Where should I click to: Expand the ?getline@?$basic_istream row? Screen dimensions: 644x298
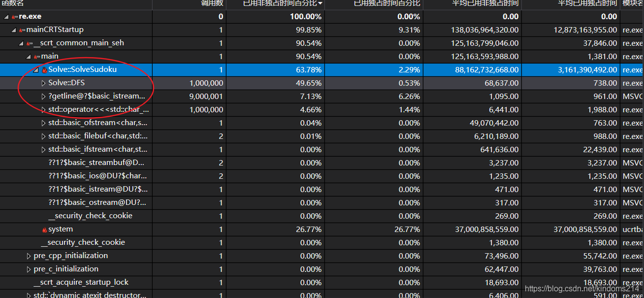tap(43, 97)
